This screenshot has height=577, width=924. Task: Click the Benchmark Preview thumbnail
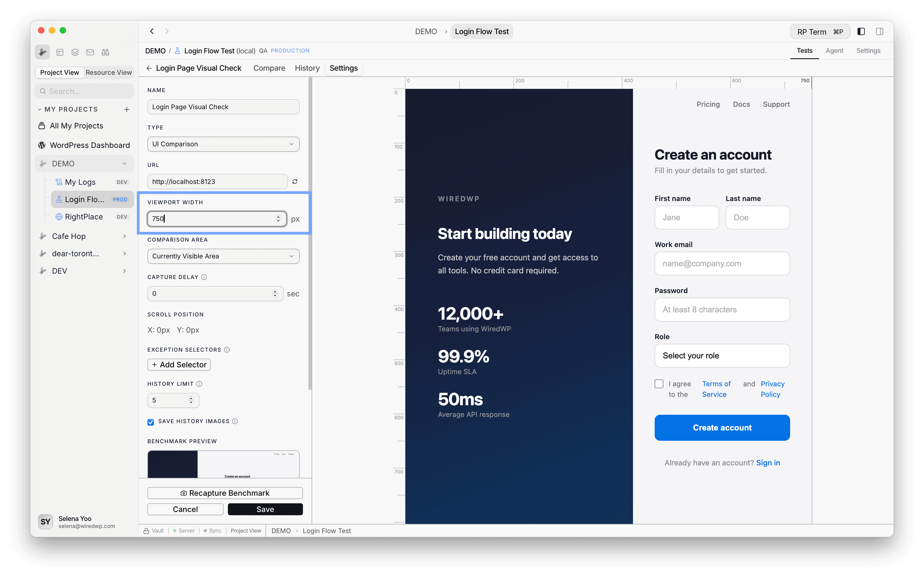point(223,464)
